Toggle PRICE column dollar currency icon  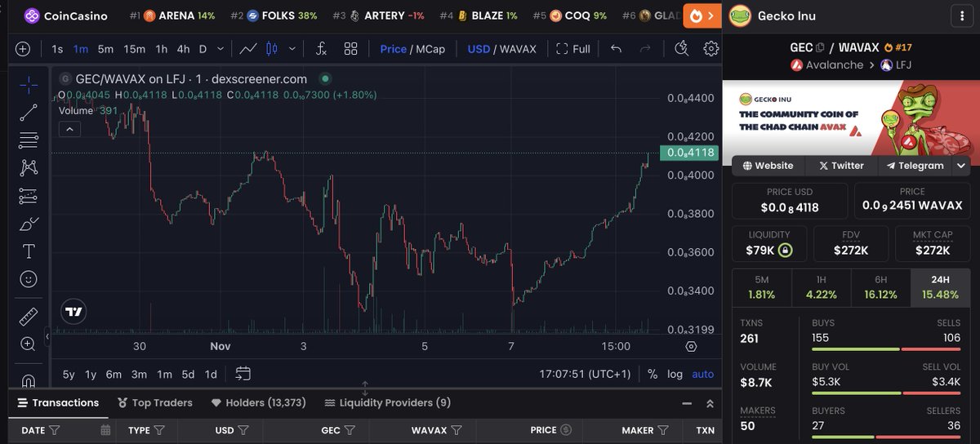coord(565,430)
